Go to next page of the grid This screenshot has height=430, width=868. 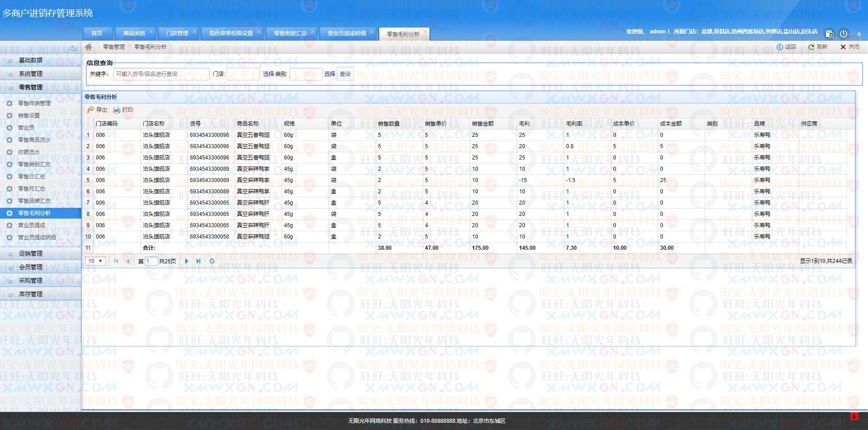click(x=187, y=261)
